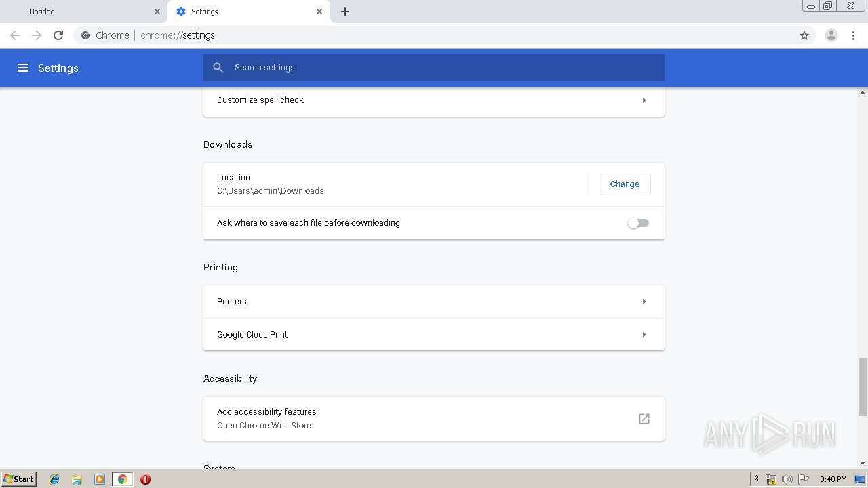868x488 pixels.
Task: Open the Chrome profile avatar
Action: (831, 35)
